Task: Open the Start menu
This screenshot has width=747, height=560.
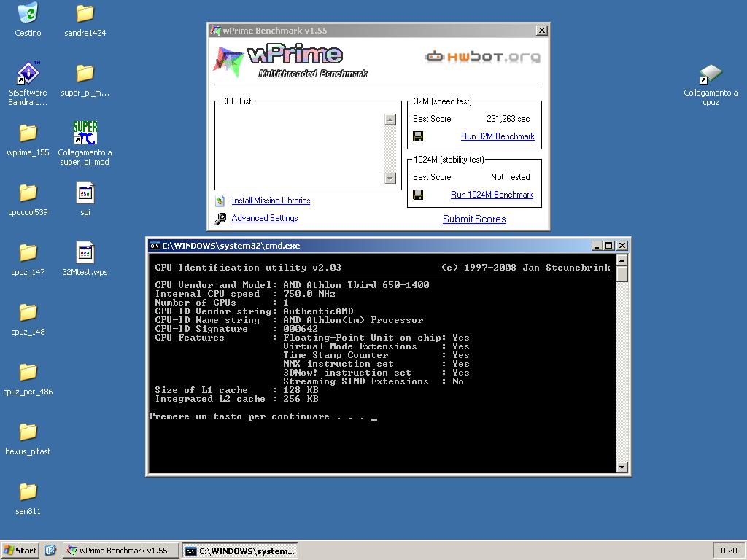Action: (20, 551)
